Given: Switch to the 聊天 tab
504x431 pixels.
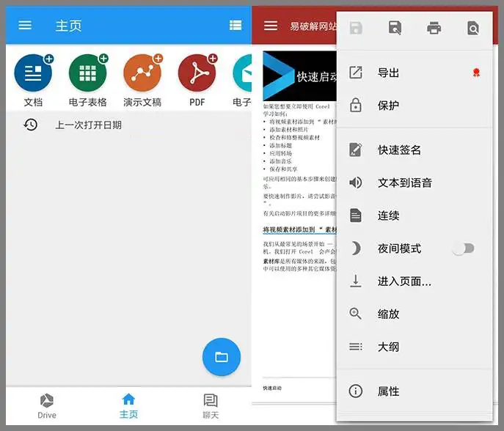Looking at the screenshot, I should (211, 405).
